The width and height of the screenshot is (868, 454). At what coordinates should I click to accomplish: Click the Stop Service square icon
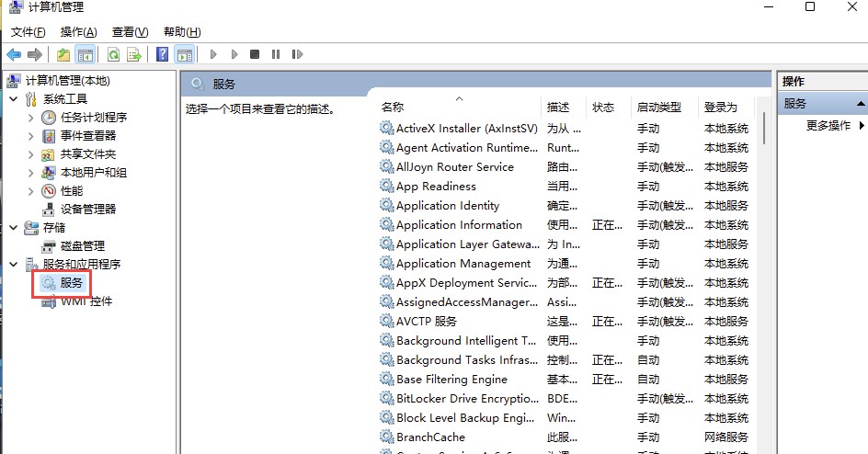[255, 54]
